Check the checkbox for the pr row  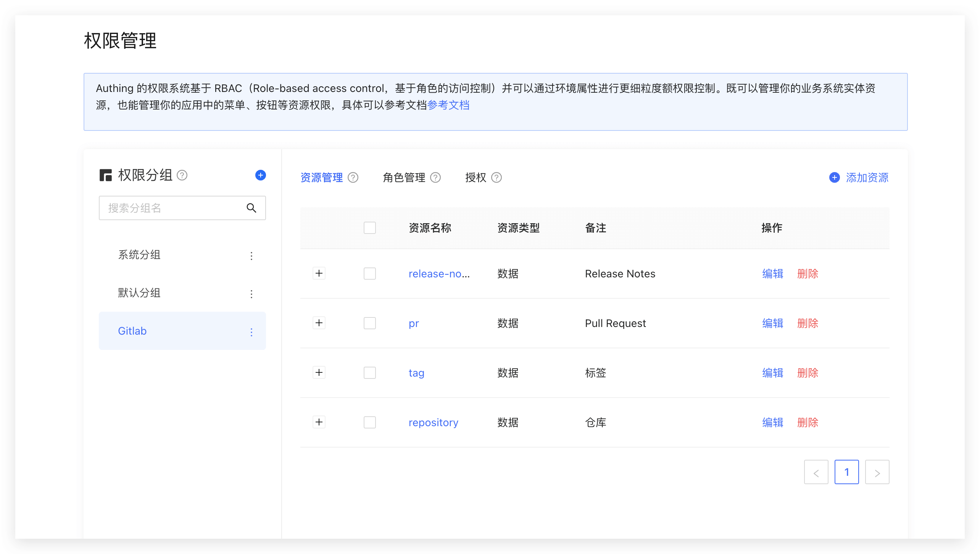click(x=369, y=323)
